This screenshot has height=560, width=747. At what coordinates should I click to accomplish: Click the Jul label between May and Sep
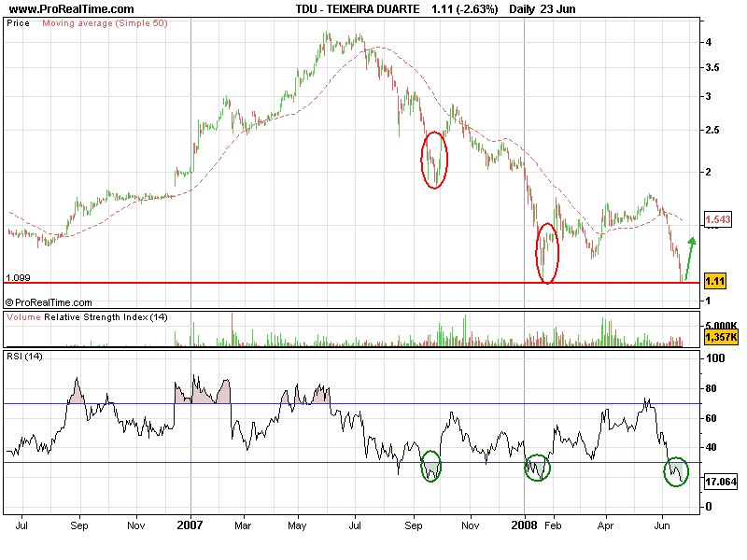355,525
